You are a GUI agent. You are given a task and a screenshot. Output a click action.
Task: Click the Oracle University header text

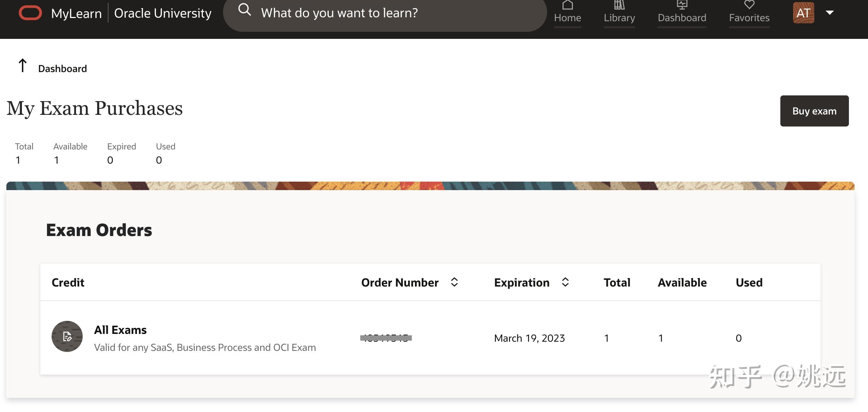pos(163,13)
